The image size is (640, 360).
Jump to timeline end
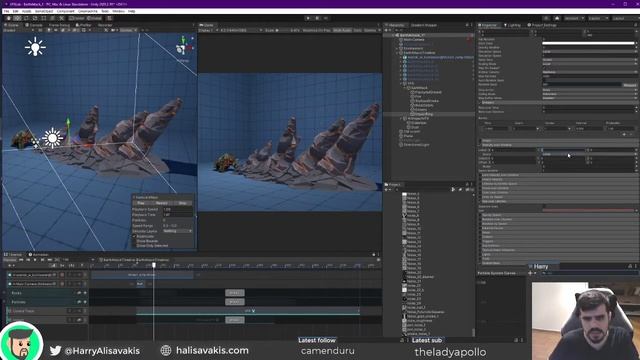pos(49,260)
